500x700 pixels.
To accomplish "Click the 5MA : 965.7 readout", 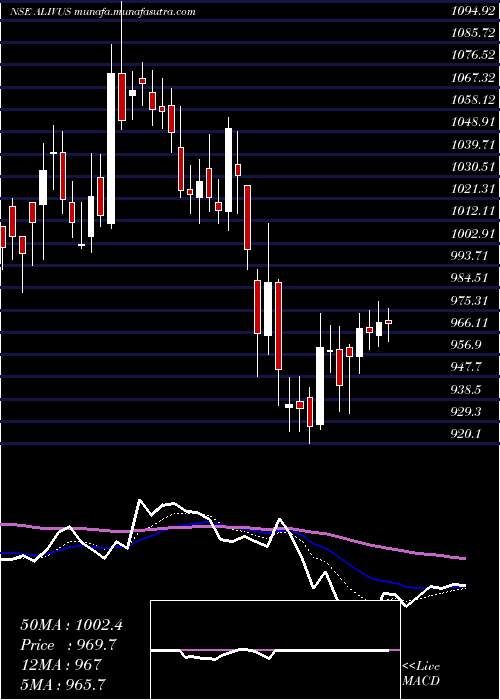I will [63, 684].
